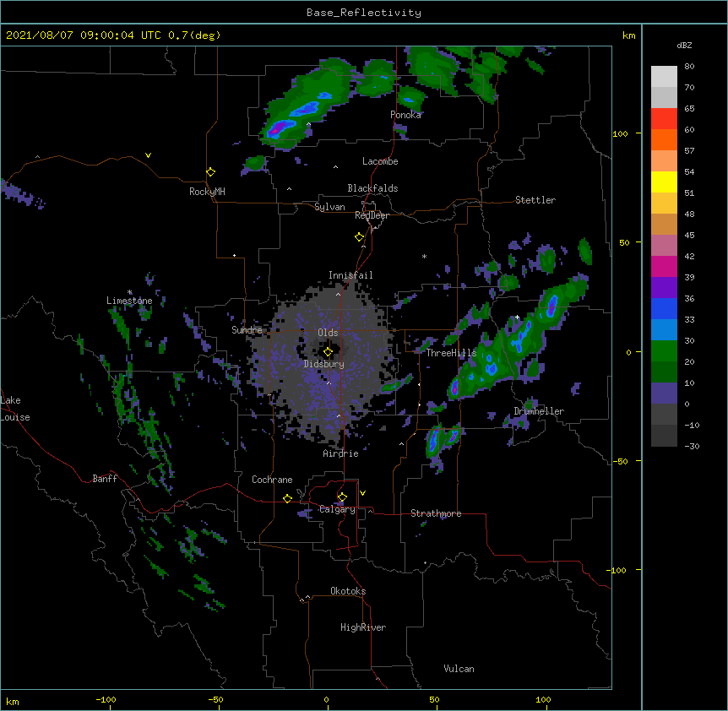Click the dBZ legend heading

tap(684, 46)
